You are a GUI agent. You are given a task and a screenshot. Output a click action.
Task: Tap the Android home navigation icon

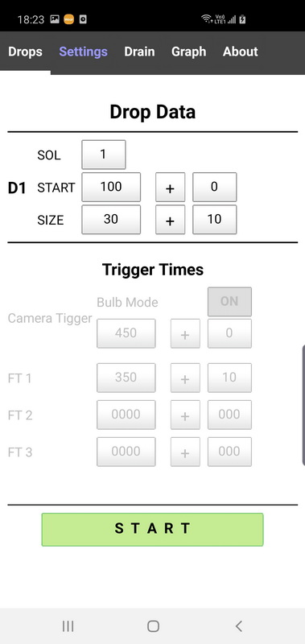click(x=153, y=626)
